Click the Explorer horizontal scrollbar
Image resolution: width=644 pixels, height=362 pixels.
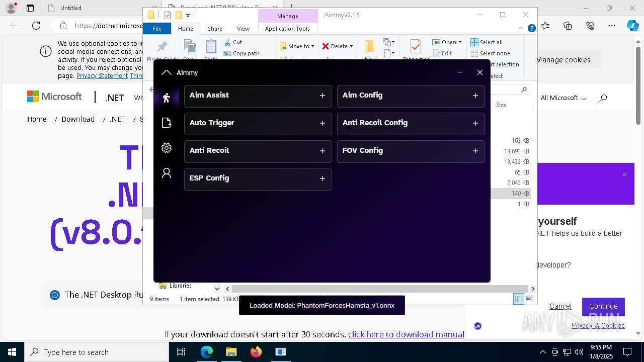(380, 289)
